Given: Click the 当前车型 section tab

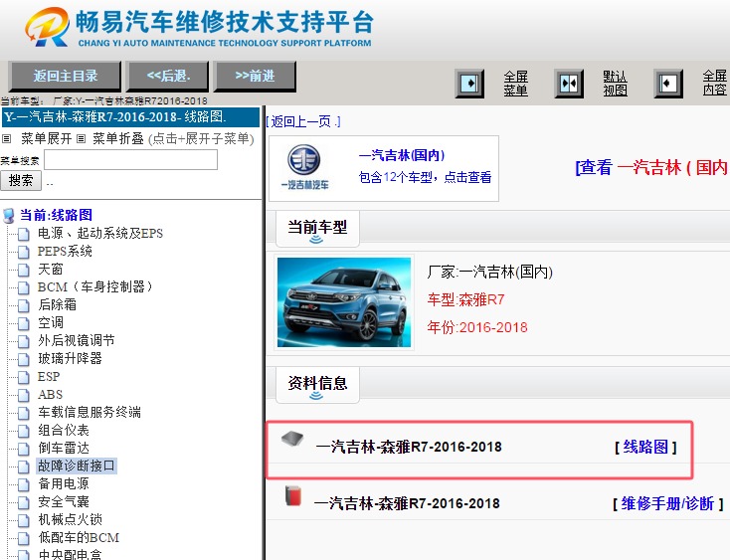Looking at the screenshot, I should click(317, 228).
